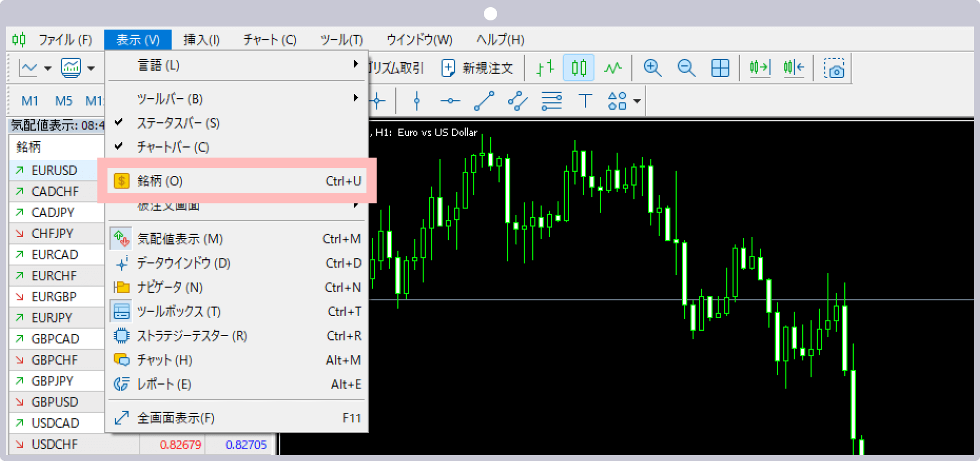Select the candlestick chart type icon
The image size is (980, 461).
(579, 68)
